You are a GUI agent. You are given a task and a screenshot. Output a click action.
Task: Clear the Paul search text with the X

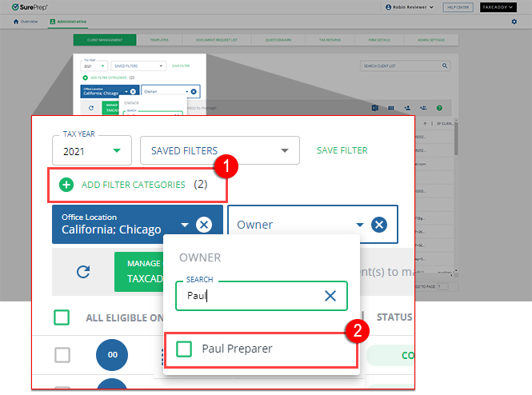[330, 296]
